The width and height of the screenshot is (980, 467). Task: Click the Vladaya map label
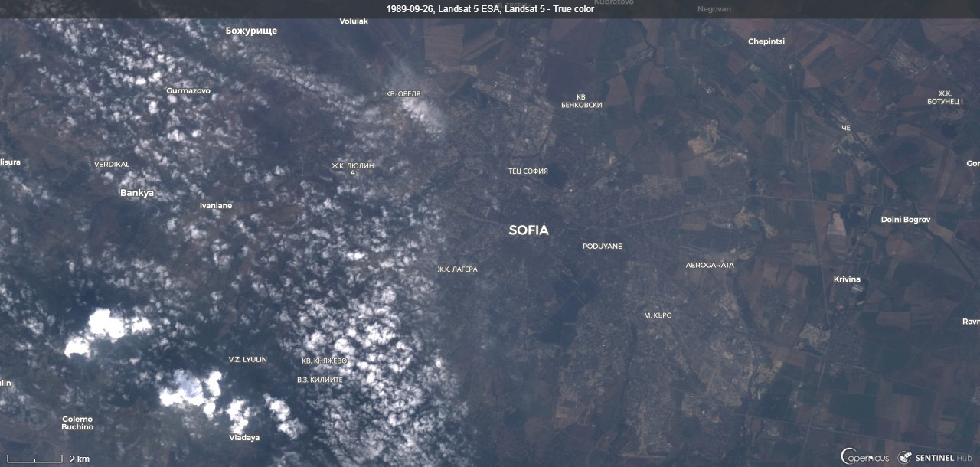point(244,438)
